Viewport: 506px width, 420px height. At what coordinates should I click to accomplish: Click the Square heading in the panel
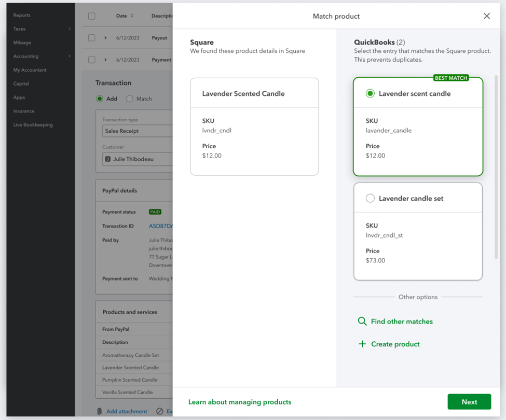tap(202, 42)
